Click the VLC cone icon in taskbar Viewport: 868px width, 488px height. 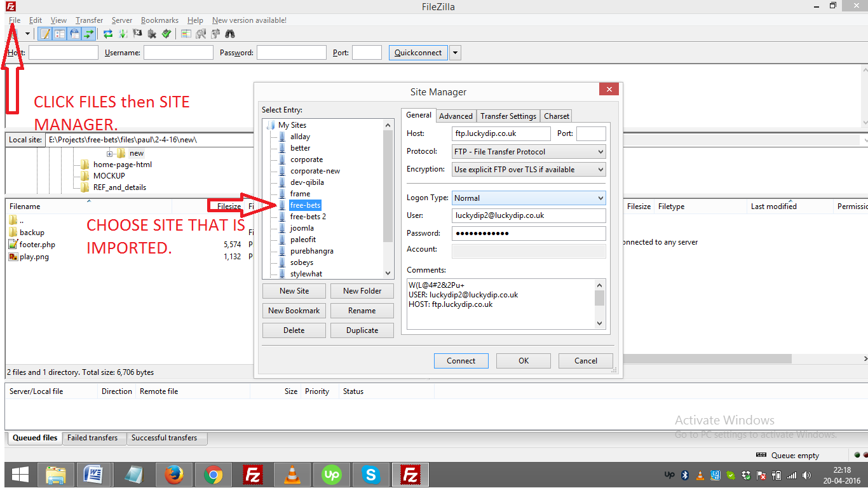[292, 475]
